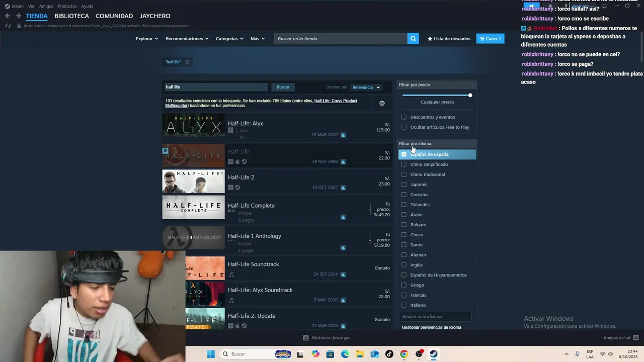
Task: Open Friends and chat icon
Action: click(636, 338)
